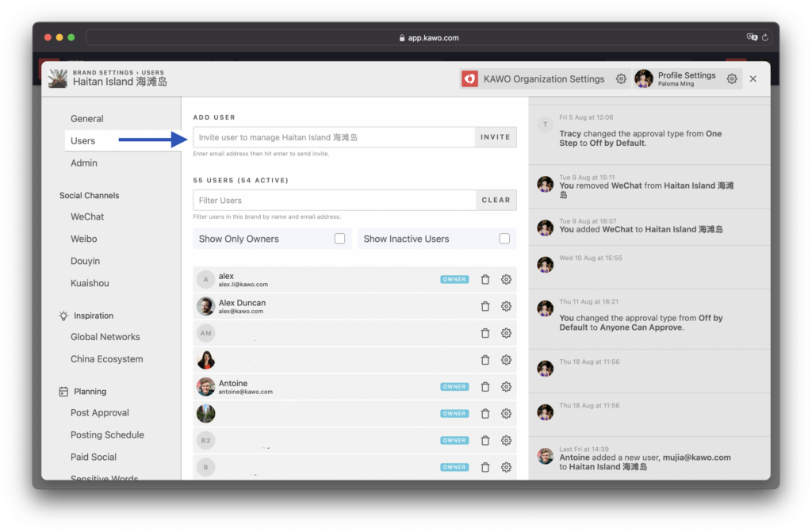The width and height of the screenshot is (812, 532).
Task: Open the gear icon in AM row
Action: tap(506, 333)
